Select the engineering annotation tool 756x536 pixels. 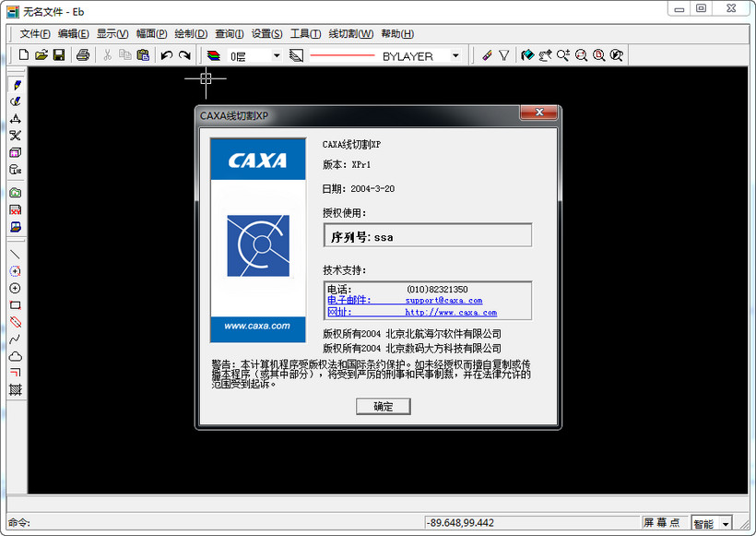coord(16,119)
